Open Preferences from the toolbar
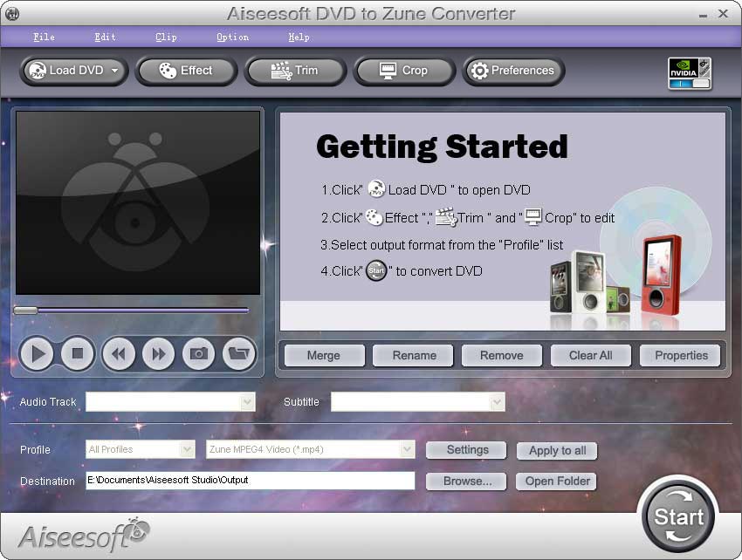Screen dimensions: 742x560 click(512, 71)
